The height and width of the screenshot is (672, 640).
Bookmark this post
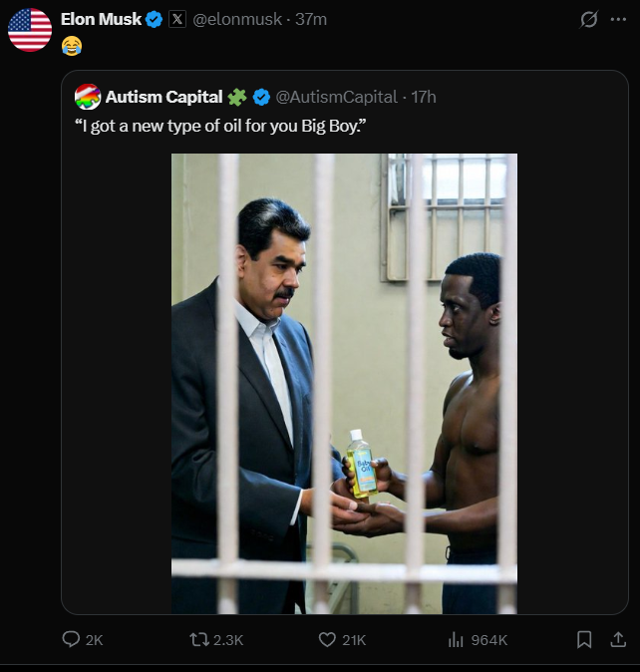[x=584, y=639]
